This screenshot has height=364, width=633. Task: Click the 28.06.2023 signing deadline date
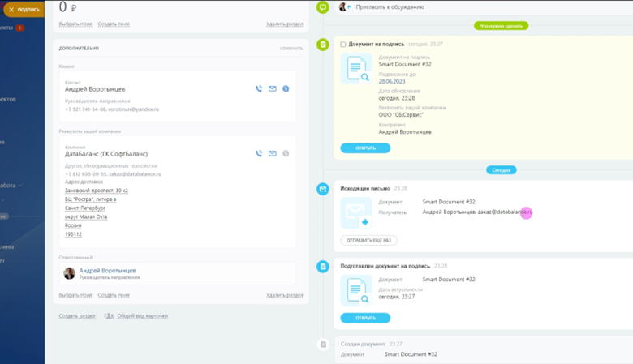(392, 81)
